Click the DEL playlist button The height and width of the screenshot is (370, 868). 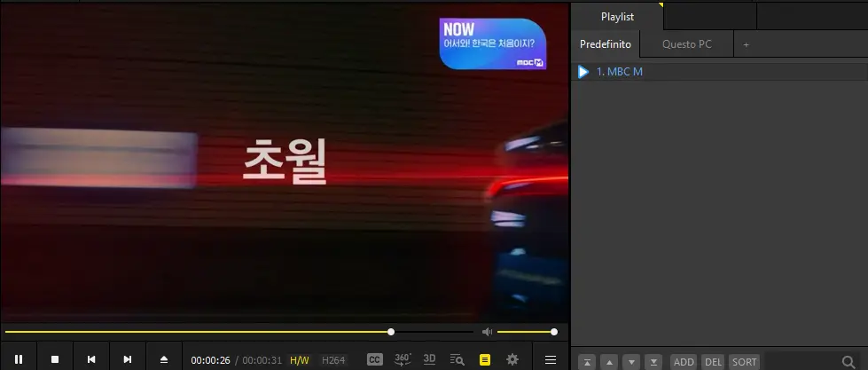coord(714,362)
